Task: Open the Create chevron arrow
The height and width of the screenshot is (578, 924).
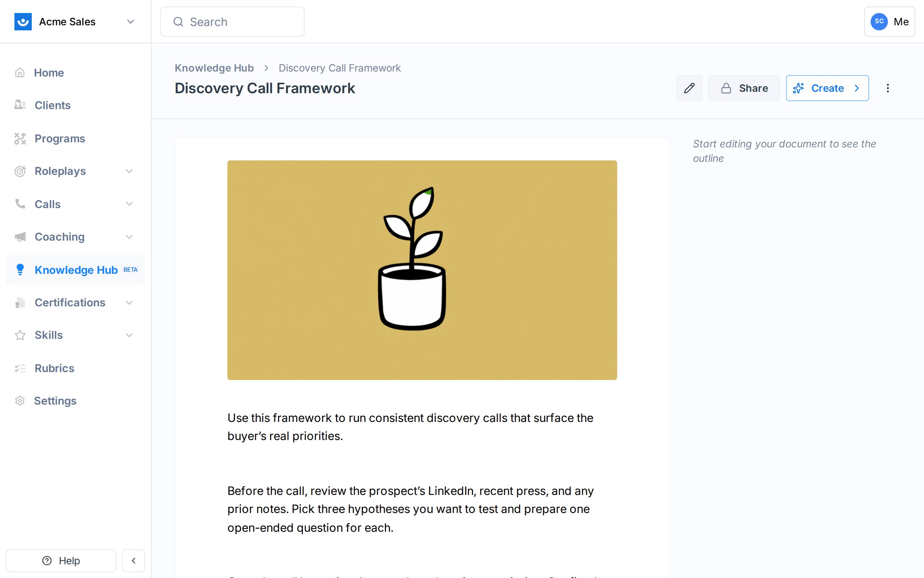Action: pos(857,88)
